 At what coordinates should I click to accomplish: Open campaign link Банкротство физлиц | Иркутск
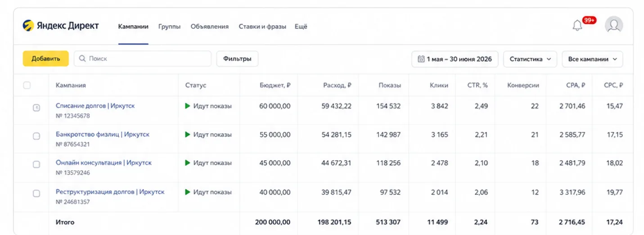pyautogui.click(x=103, y=134)
